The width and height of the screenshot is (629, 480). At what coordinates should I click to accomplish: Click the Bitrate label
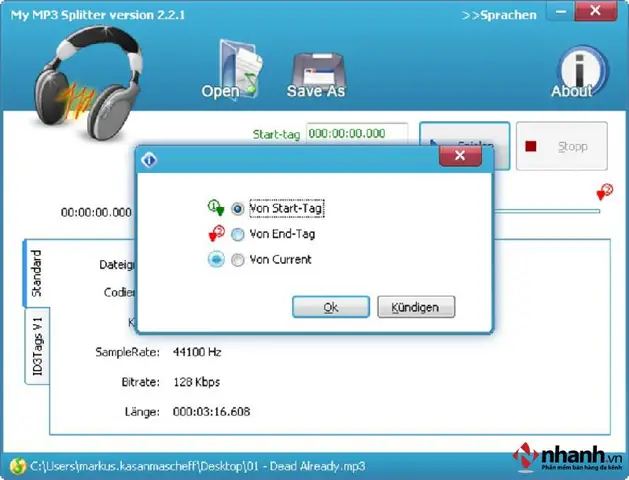pyautogui.click(x=140, y=382)
